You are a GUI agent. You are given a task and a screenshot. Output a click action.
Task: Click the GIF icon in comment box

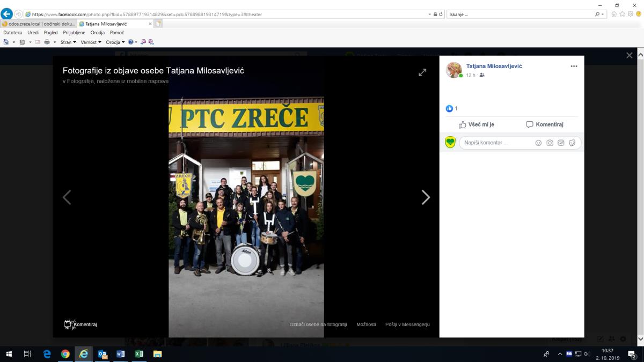tap(561, 143)
